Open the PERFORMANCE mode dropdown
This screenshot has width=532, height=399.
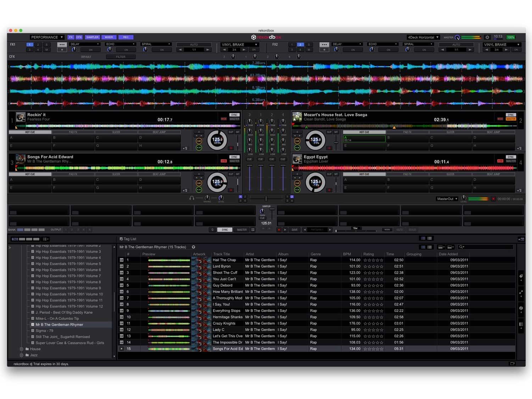click(47, 37)
